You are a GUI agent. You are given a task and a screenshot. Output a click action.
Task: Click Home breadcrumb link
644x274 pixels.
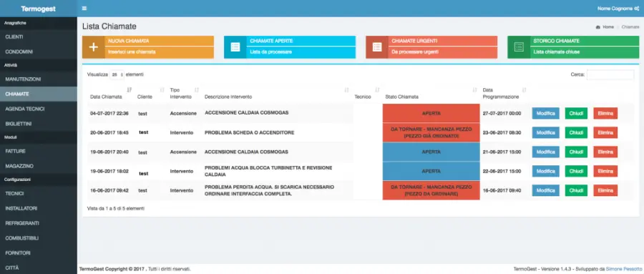(x=608, y=27)
